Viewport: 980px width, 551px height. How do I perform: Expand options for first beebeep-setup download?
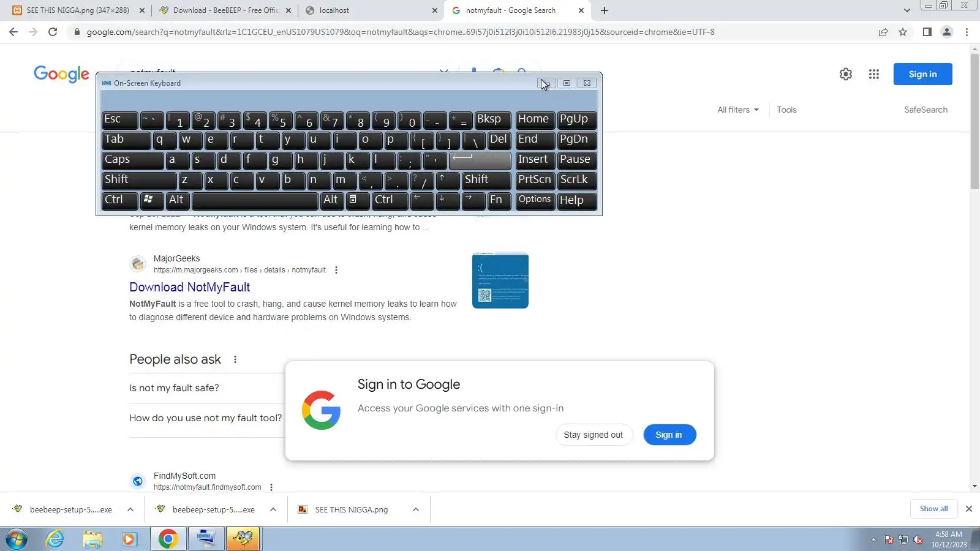click(x=130, y=509)
